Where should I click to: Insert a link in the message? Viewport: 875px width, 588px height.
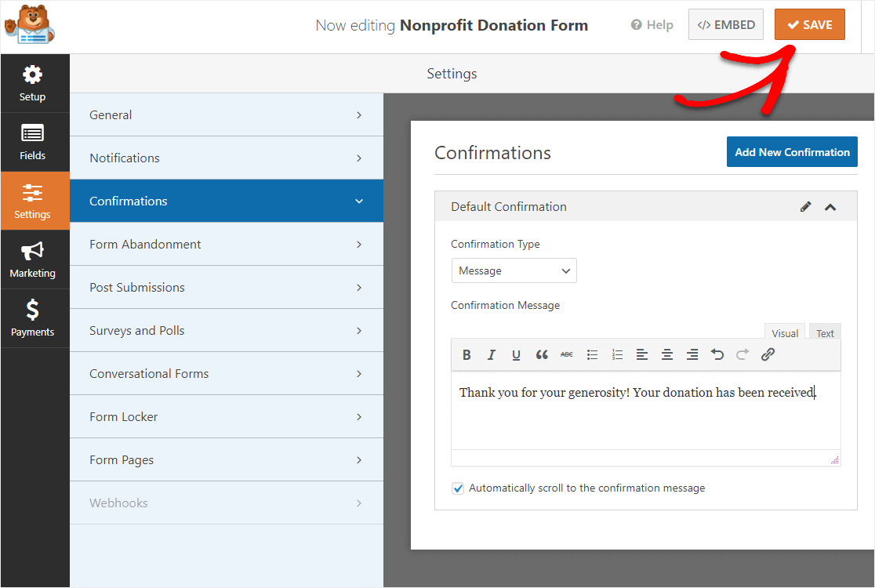click(768, 355)
